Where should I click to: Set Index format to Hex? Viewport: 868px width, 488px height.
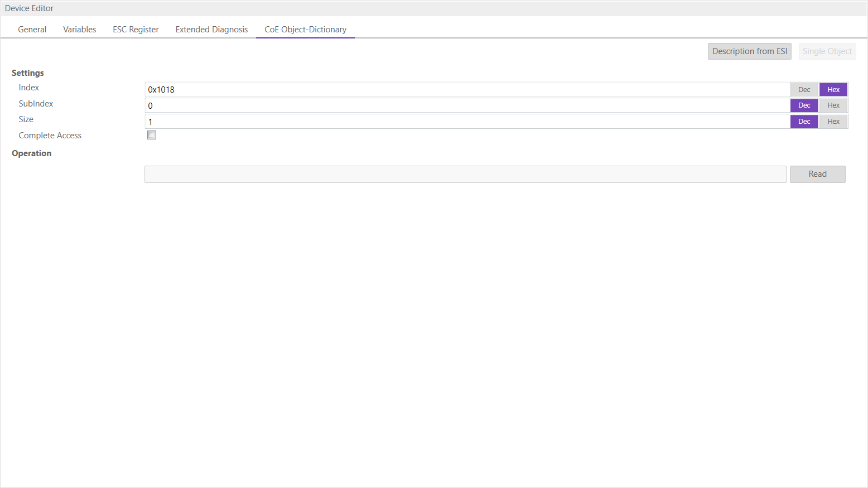(833, 90)
